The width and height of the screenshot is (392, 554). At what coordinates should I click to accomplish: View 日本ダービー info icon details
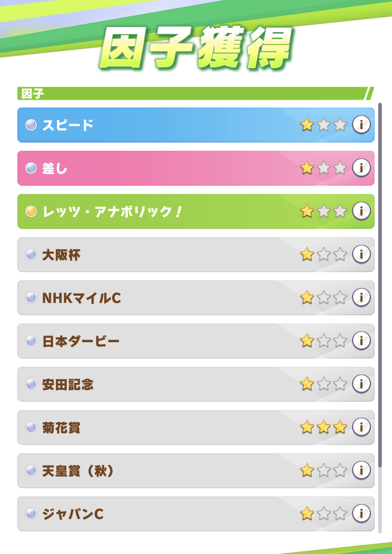click(361, 341)
